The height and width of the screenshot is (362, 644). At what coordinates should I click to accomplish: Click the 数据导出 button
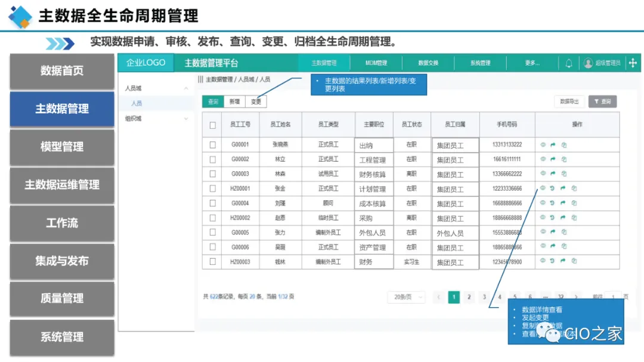(569, 102)
